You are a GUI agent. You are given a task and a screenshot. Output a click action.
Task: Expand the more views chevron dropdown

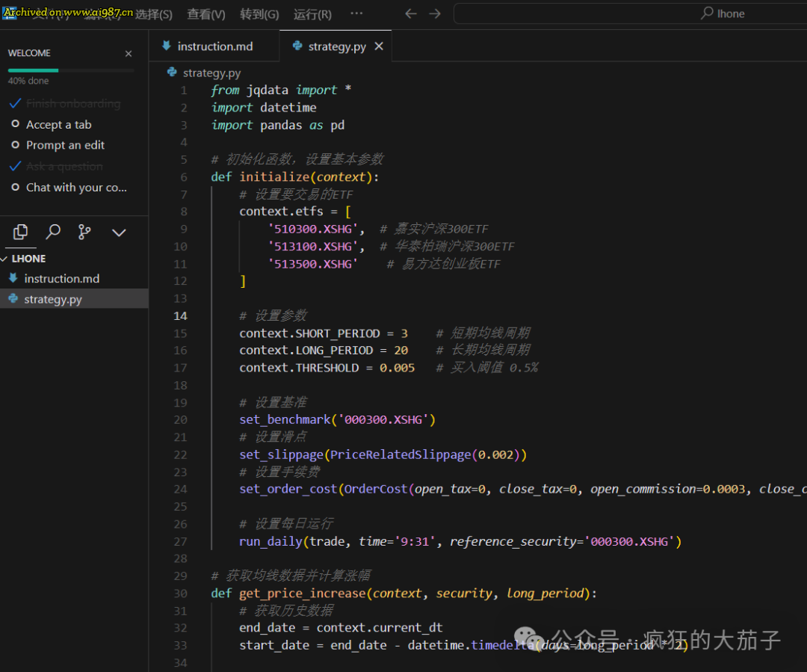click(x=119, y=232)
